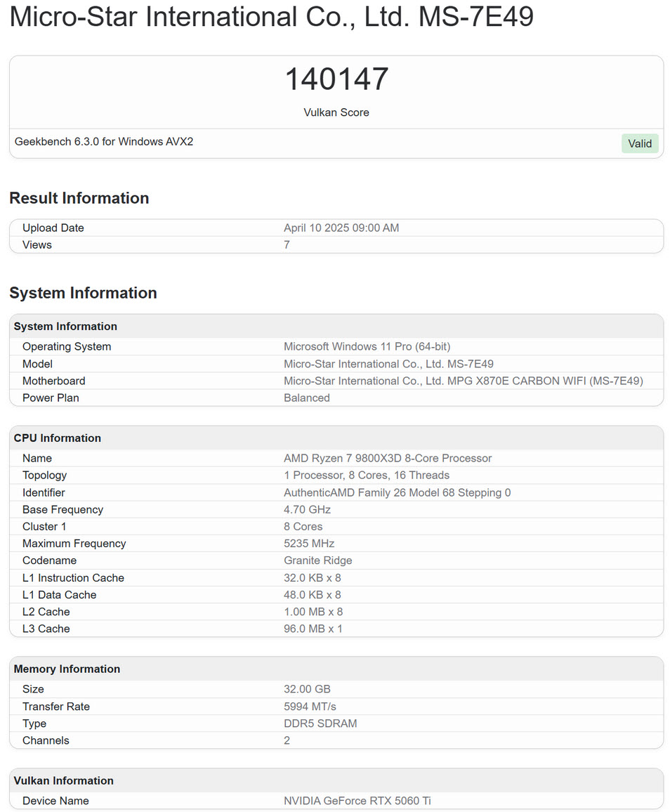Click the L1 Data Cache label
This screenshot has width=670, height=812.
coord(60,595)
